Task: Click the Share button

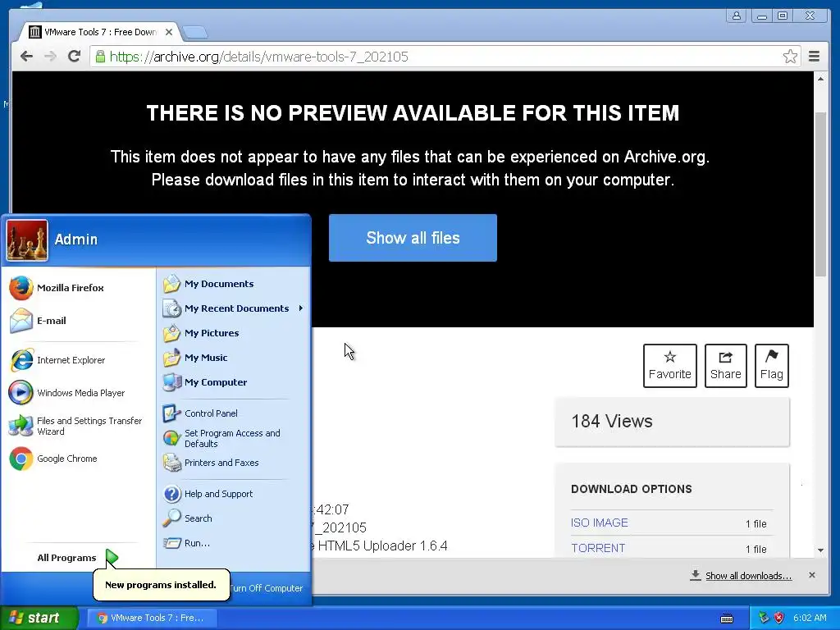Action: click(726, 365)
